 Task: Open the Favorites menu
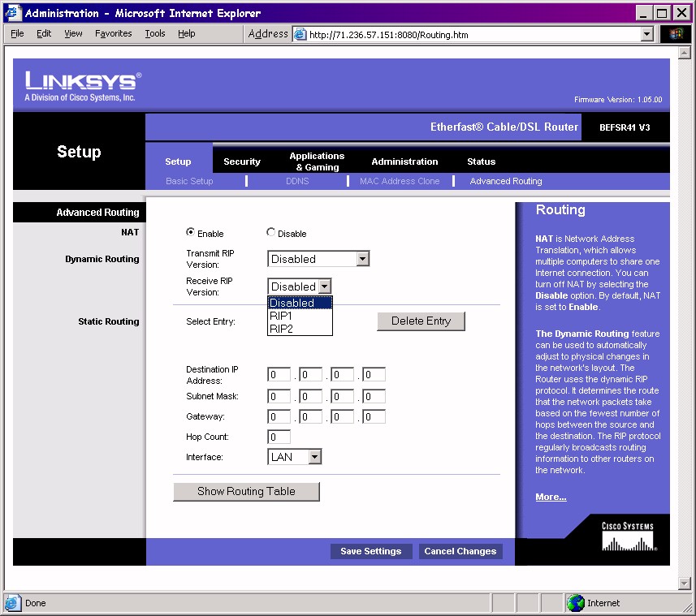click(x=113, y=33)
